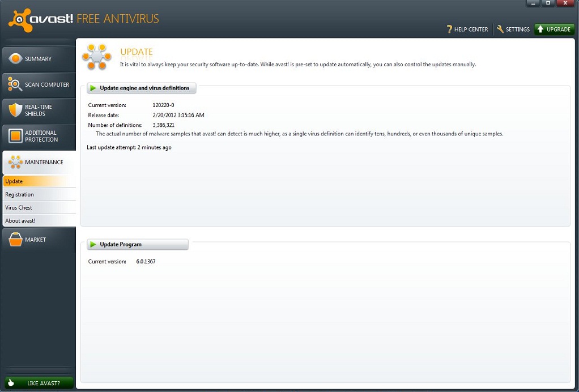The width and height of the screenshot is (579, 392).
Task: Collapse the Maintenance section
Action: pos(39,162)
